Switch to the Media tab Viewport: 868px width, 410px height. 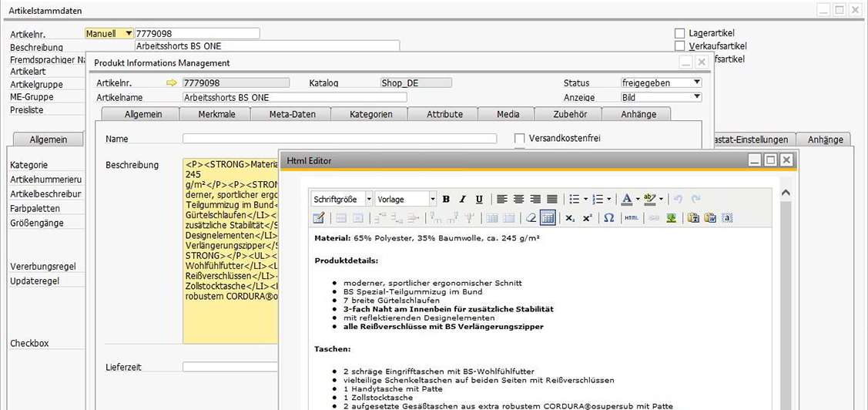click(508, 115)
